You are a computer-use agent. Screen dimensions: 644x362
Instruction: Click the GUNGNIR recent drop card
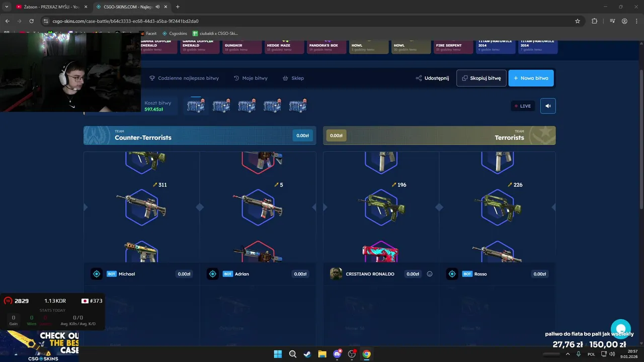tap(243, 47)
